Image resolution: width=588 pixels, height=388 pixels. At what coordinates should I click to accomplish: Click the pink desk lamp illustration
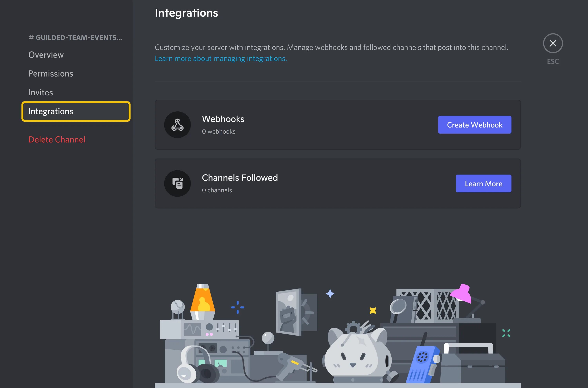(x=462, y=294)
